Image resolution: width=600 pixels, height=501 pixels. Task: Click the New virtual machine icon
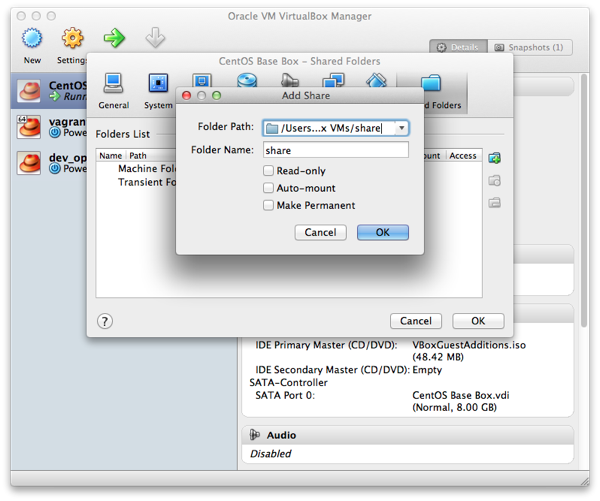[x=32, y=39]
